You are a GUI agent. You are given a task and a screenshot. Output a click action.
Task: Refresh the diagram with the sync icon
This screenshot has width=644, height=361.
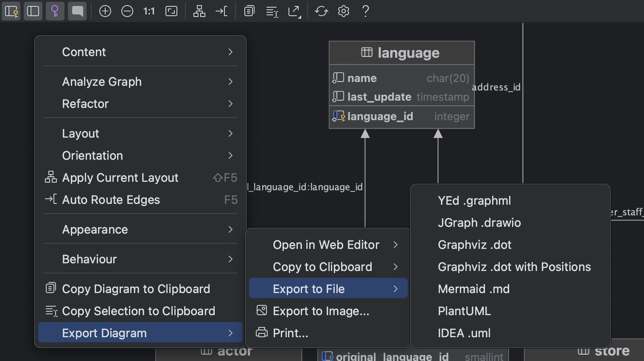click(321, 11)
